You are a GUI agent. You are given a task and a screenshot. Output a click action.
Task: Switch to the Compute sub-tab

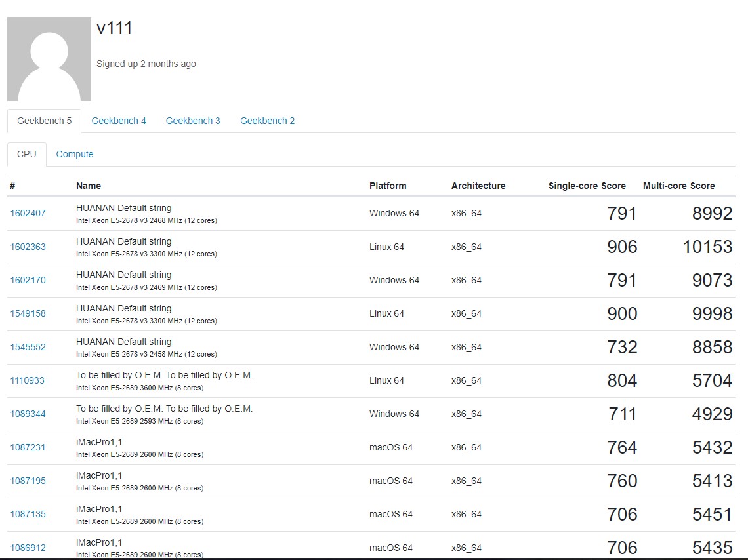tap(75, 154)
